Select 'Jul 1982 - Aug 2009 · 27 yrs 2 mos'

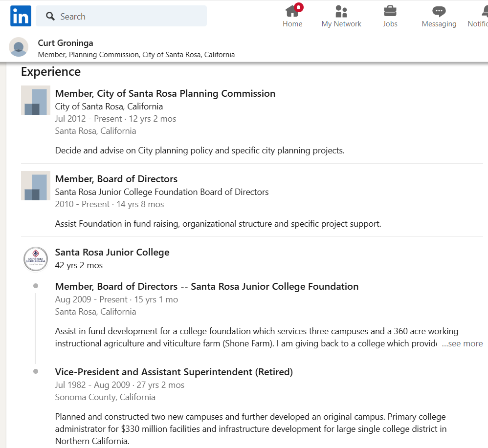pyautogui.click(x=119, y=385)
